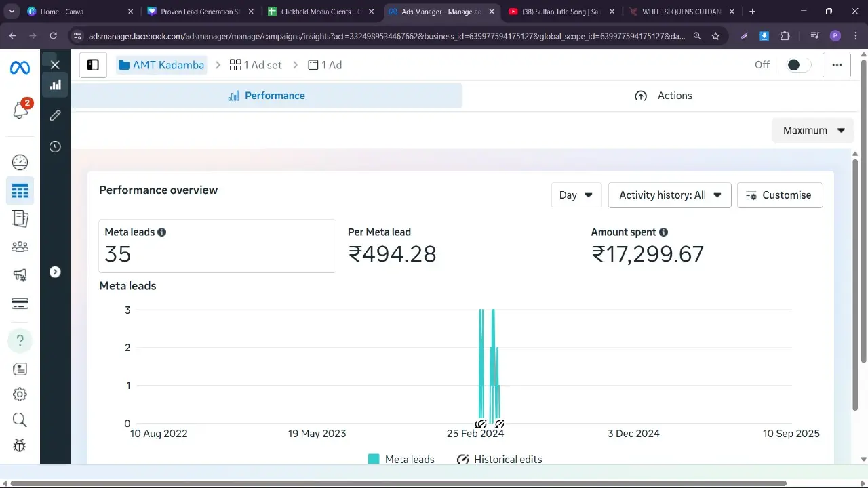
Task: Toggle the campaign Off/On switch
Action: point(798,65)
